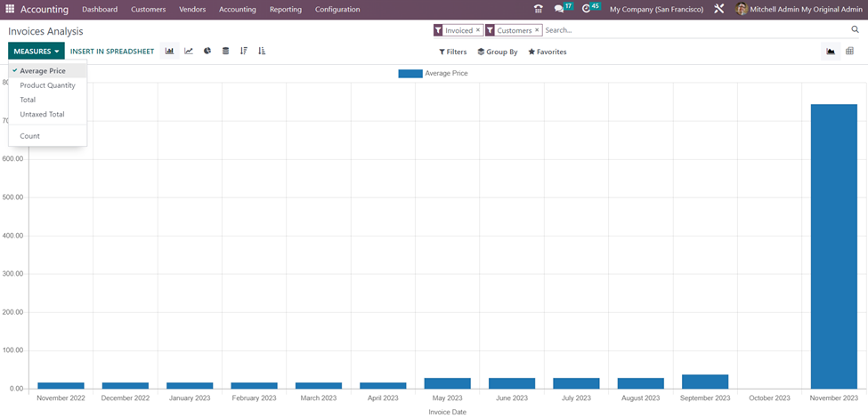Image resolution: width=868 pixels, height=418 pixels.
Task: Toggle stacked chart display
Action: click(x=226, y=52)
